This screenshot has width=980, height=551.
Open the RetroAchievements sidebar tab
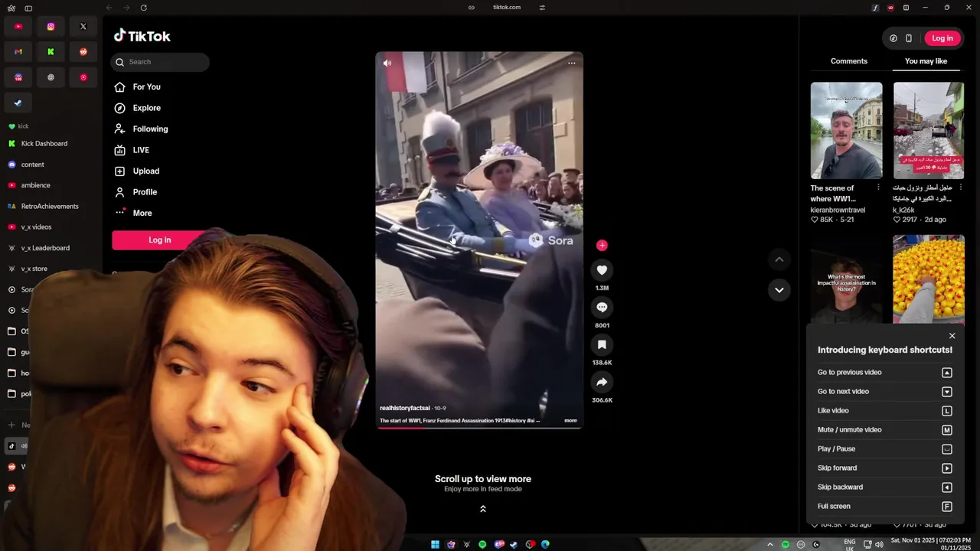point(50,207)
